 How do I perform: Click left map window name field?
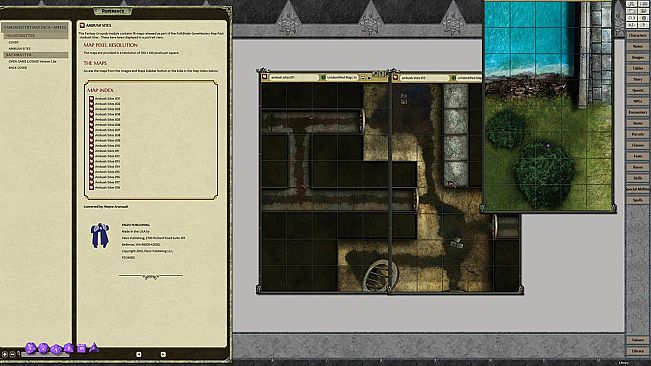293,78
